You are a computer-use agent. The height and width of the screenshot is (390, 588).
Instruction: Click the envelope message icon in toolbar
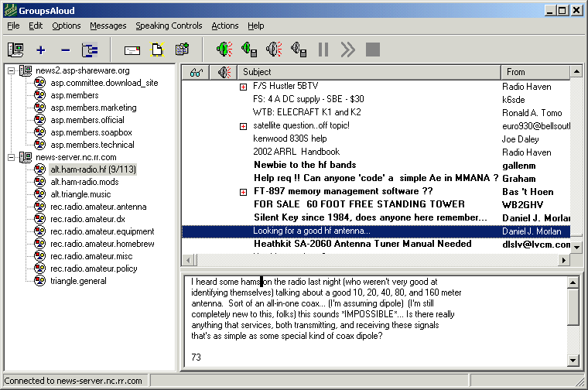click(x=132, y=50)
